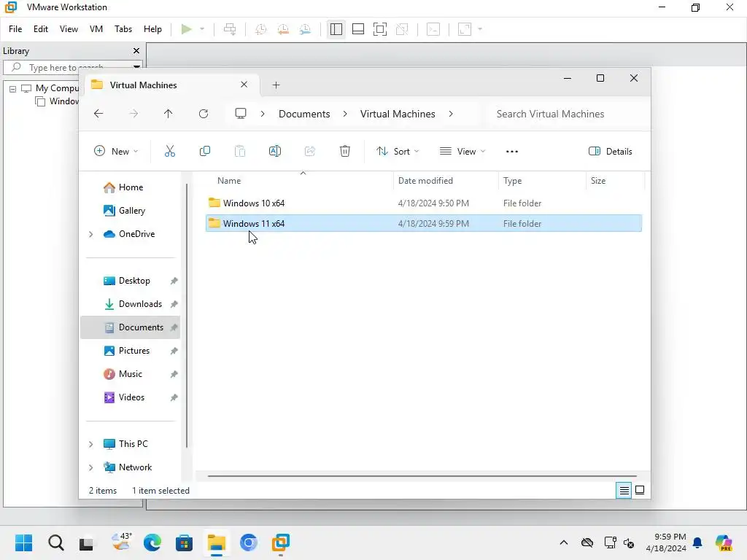Image resolution: width=747 pixels, height=560 pixels.
Task: Click the green Power On play button
Action: tap(186, 29)
